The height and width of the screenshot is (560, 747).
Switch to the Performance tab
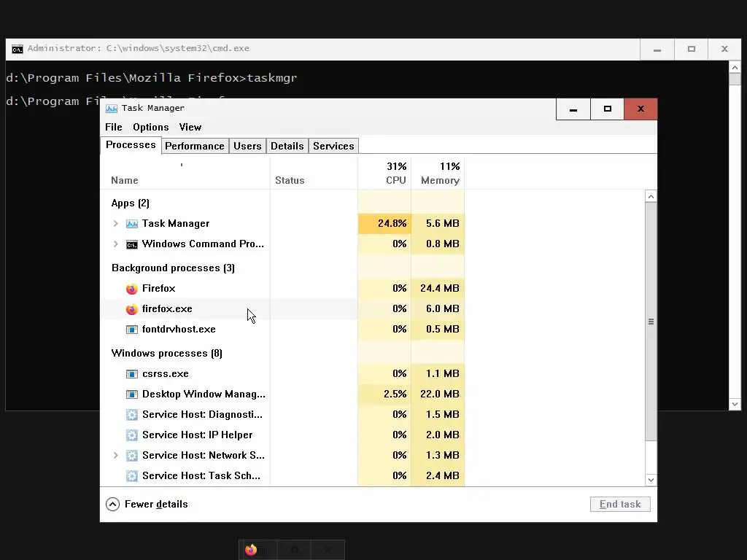coord(194,146)
